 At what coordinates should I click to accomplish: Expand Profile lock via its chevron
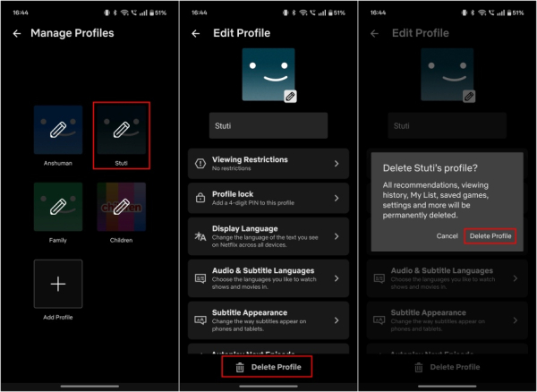coord(337,198)
